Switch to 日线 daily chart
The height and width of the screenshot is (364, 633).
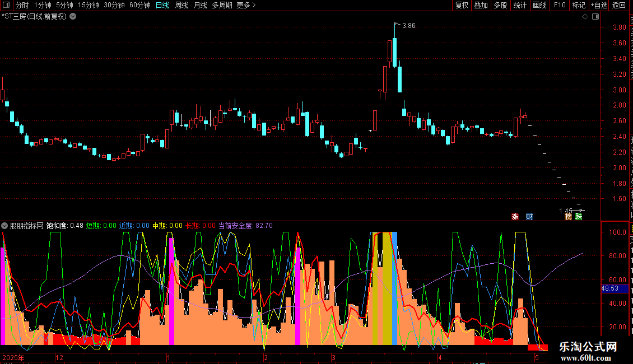pos(162,5)
